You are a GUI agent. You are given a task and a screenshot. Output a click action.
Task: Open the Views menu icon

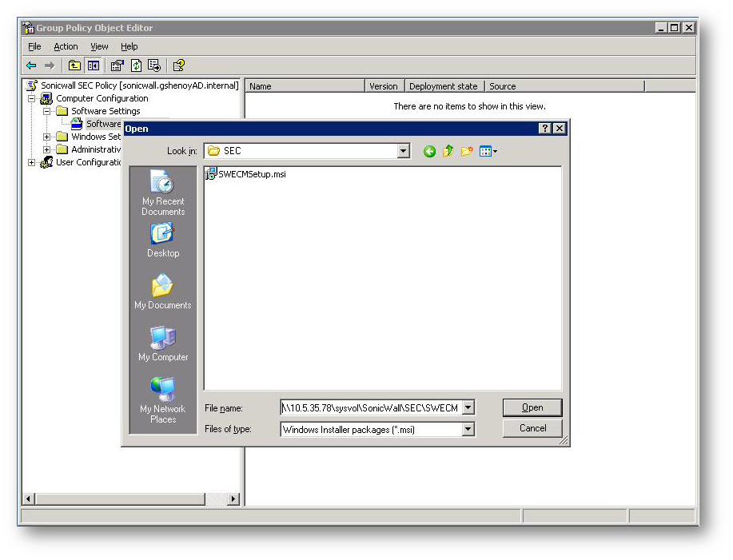click(488, 151)
